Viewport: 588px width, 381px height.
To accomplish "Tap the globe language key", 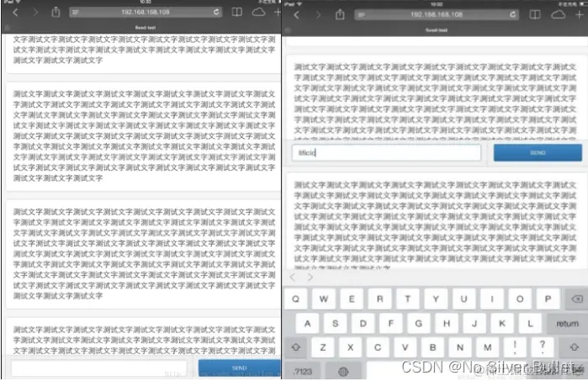I will [343, 371].
